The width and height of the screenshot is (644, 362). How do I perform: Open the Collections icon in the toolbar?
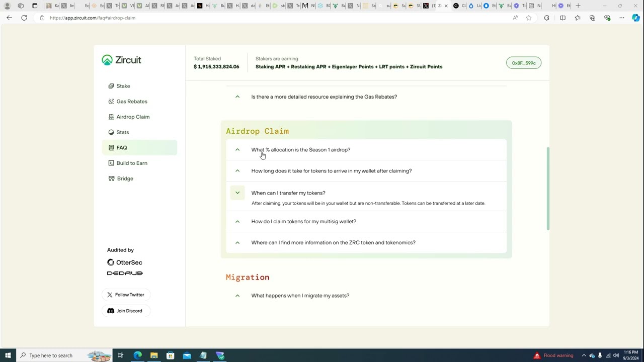point(593,18)
